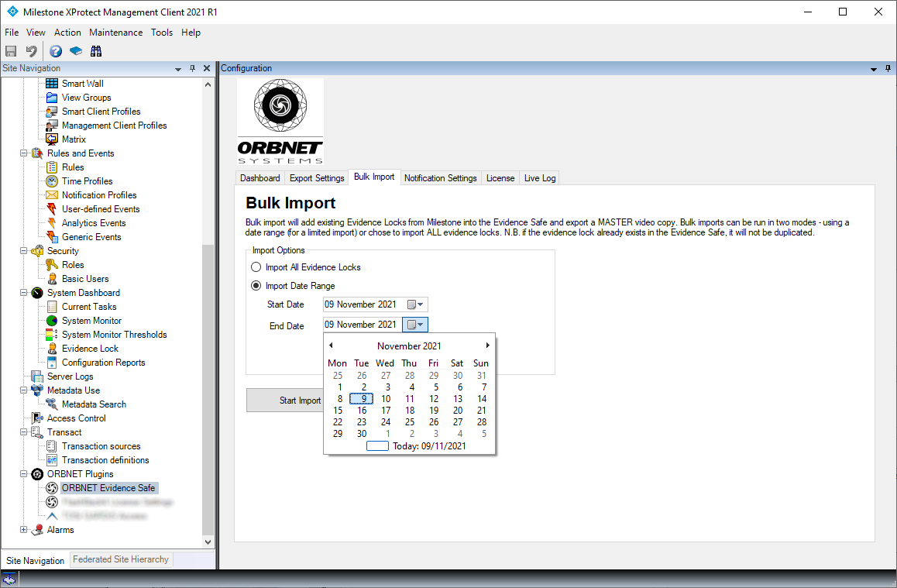The width and height of the screenshot is (897, 588).
Task: Click the November 2021 calendar title
Action: (409, 346)
